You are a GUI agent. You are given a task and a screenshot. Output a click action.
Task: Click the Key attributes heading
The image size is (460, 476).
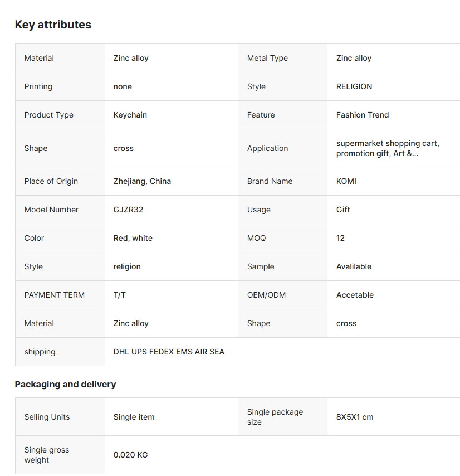point(53,25)
